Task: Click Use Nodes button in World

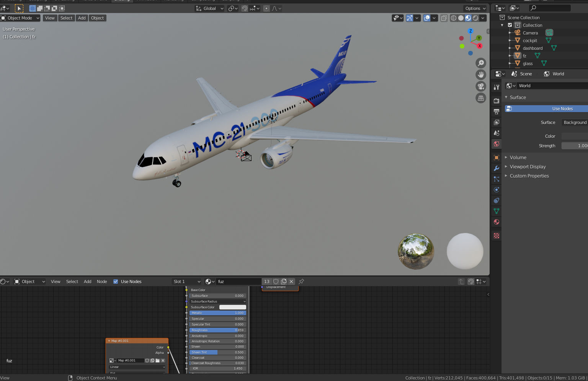Action: 546,109
